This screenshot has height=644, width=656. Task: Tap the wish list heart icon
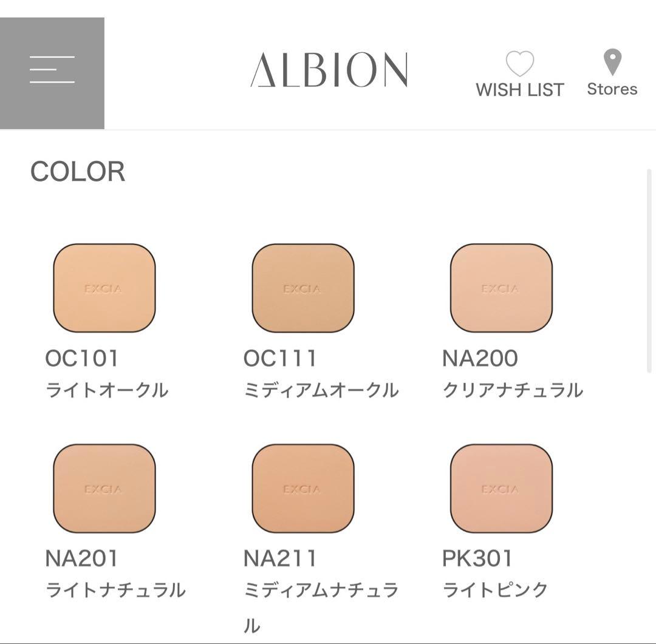520,64
